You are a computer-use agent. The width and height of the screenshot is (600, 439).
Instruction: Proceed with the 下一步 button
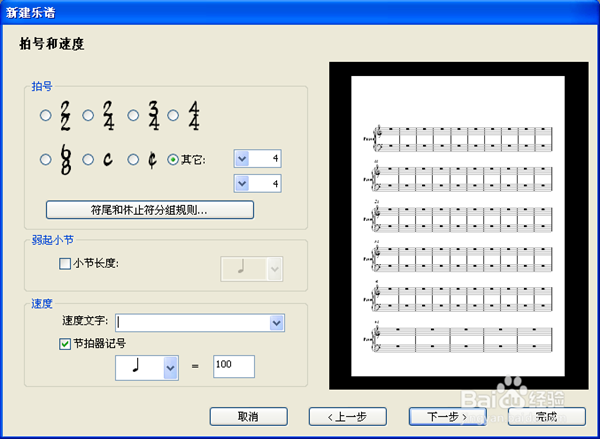[x=447, y=416]
